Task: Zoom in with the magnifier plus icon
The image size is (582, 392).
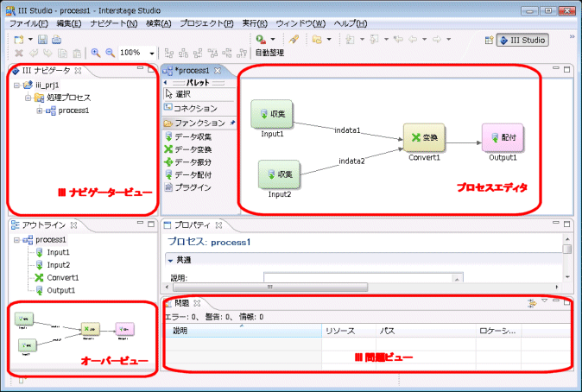Action: tap(96, 53)
